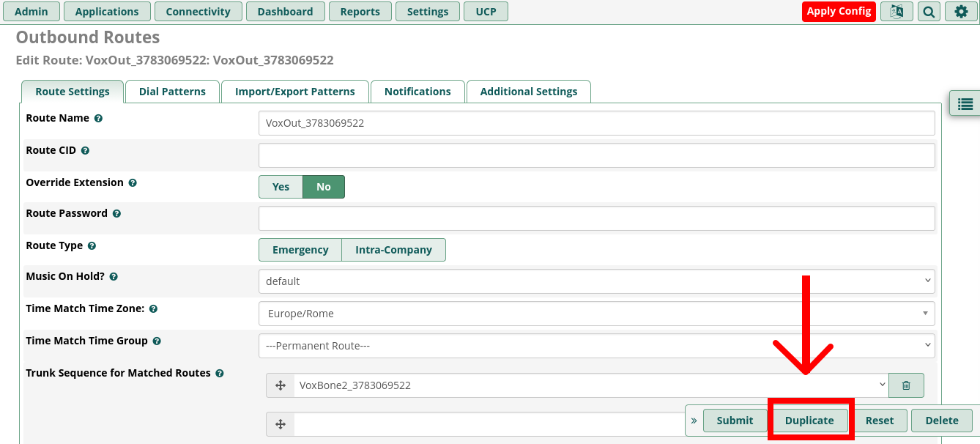The height and width of the screenshot is (444, 980).
Task: Open the Additional Settings tab
Action: coord(528,92)
